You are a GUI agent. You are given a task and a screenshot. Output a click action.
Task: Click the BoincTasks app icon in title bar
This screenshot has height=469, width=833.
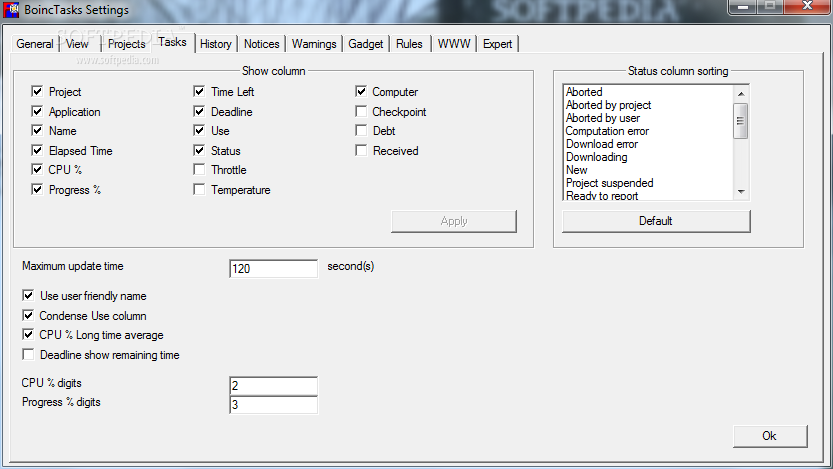coord(11,10)
